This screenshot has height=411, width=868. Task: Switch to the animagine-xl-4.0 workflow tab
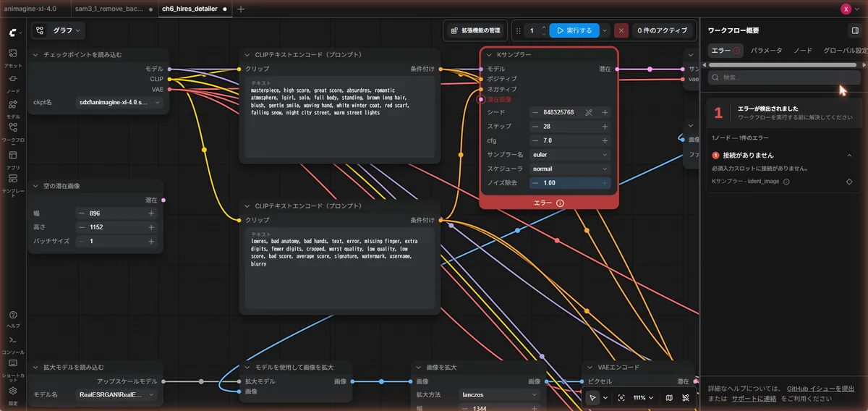pos(30,9)
